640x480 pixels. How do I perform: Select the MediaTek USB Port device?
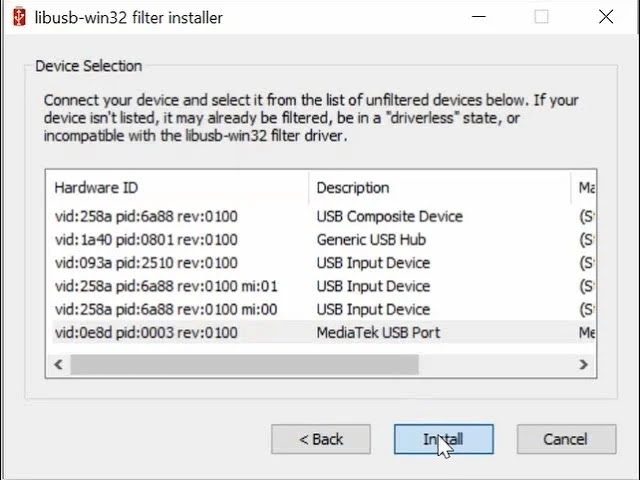pyautogui.click(x=378, y=332)
